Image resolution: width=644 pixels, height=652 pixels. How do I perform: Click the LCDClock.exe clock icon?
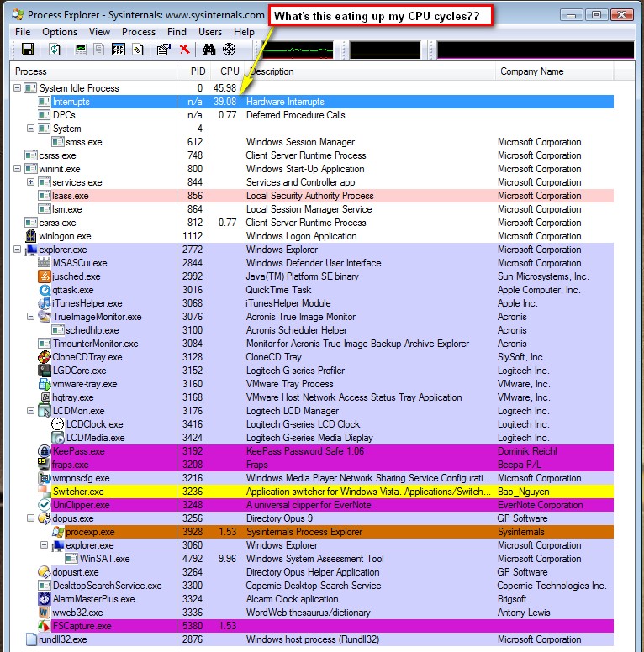click(57, 424)
